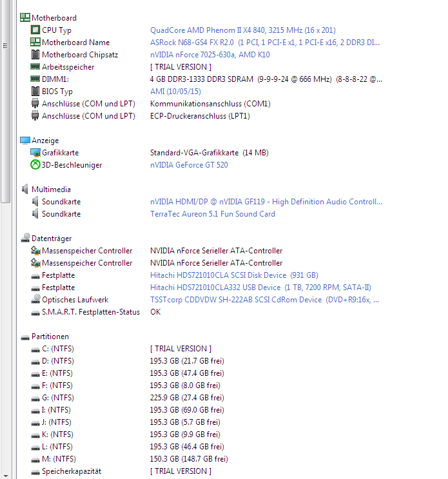Click the scrollbar down arrow
This screenshot has height=479, width=448.
[5, 476]
